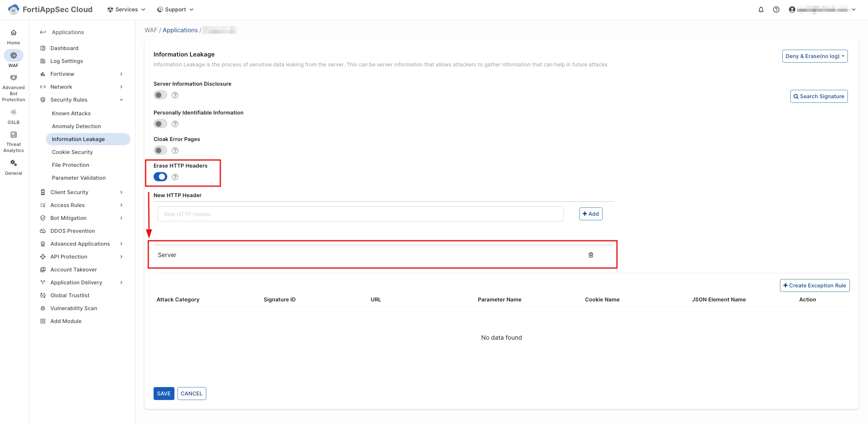This screenshot has height=425, width=868.
Task: Show help for Server Information Disclosure
Action: [x=175, y=95]
